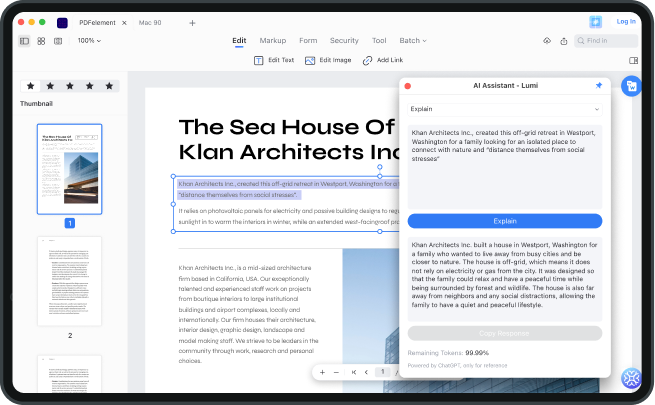Viewport: 655px width, 405px height.
Task: Click the highlighted paragraph text selection
Action: (288, 189)
